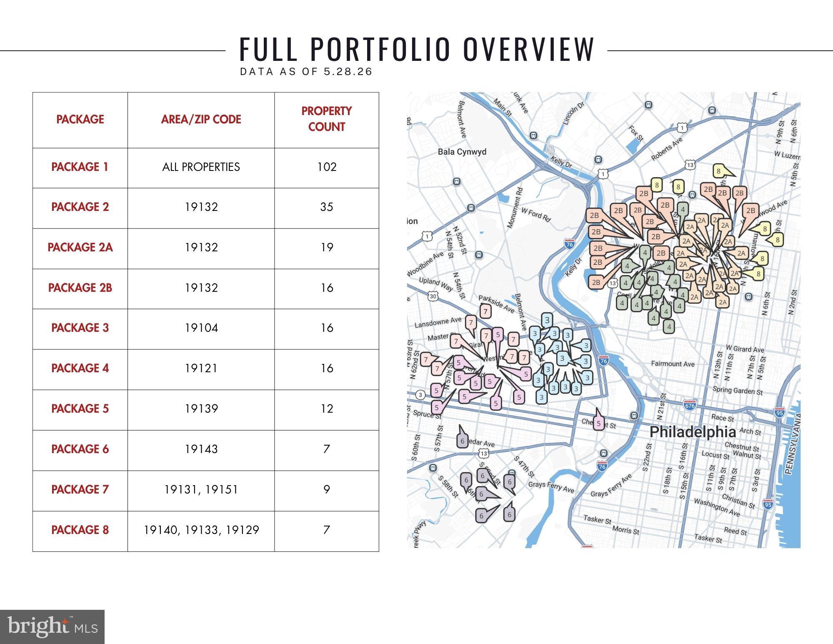Click the zip code 19139
This screenshot has height=644, width=833.
coord(201,409)
